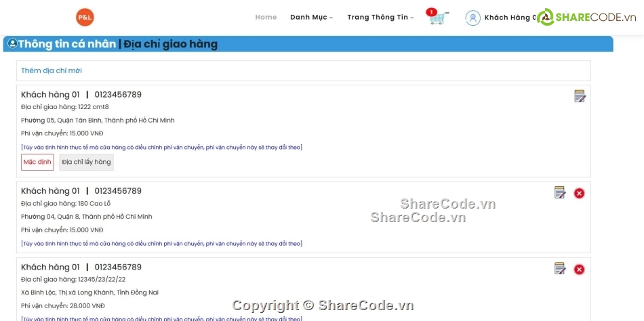The width and height of the screenshot is (644, 321).
Task: Click Phí vận chuyển under 180 Cao Lỗ
Action: click(62, 230)
